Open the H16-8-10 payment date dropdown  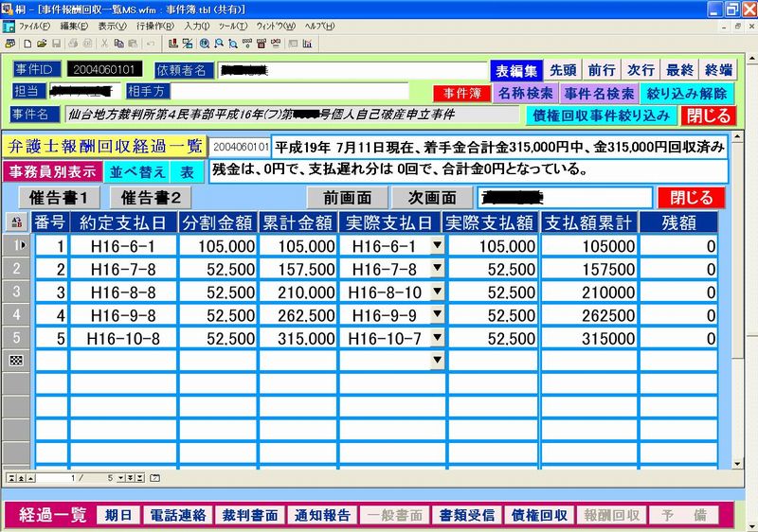pyautogui.click(x=437, y=292)
